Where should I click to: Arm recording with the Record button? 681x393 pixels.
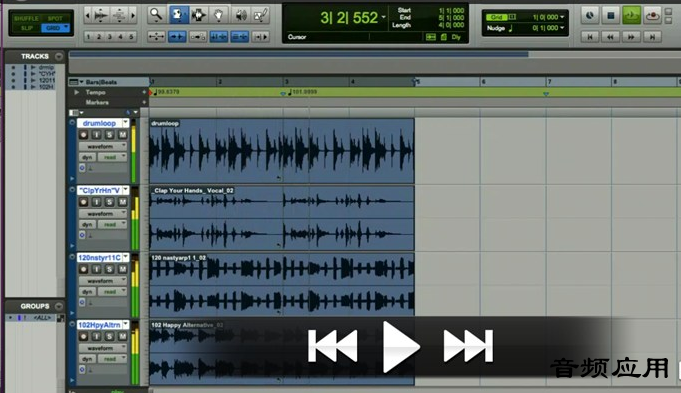coord(652,16)
